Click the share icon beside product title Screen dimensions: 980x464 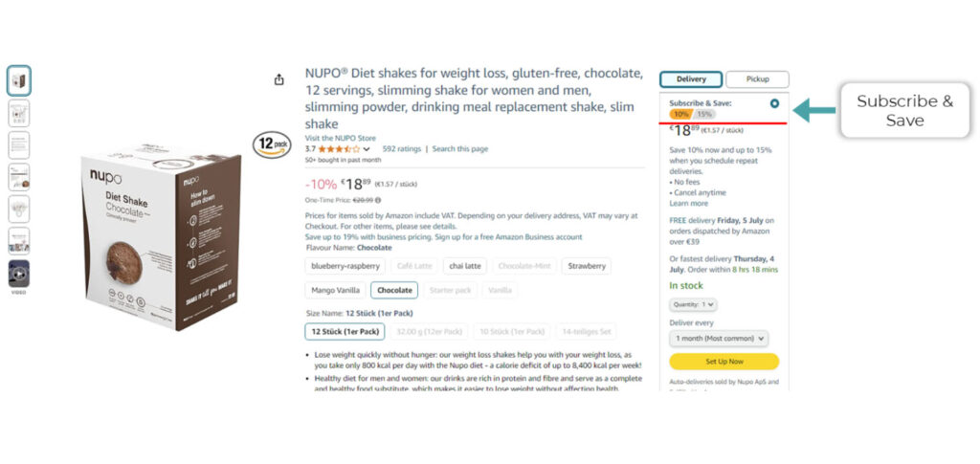pyautogui.click(x=278, y=79)
